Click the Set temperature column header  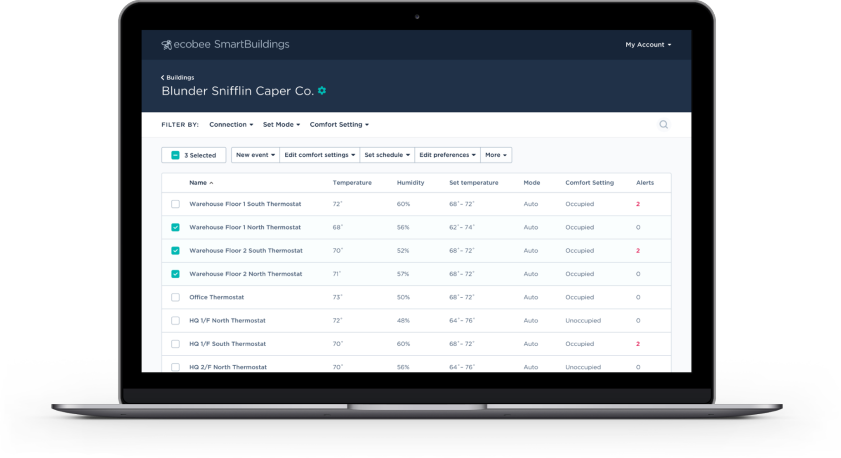(x=474, y=183)
